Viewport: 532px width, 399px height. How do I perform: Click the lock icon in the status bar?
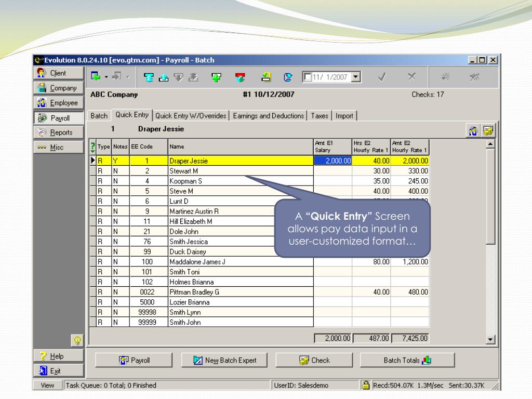pyautogui.click(x=366, y=385)
